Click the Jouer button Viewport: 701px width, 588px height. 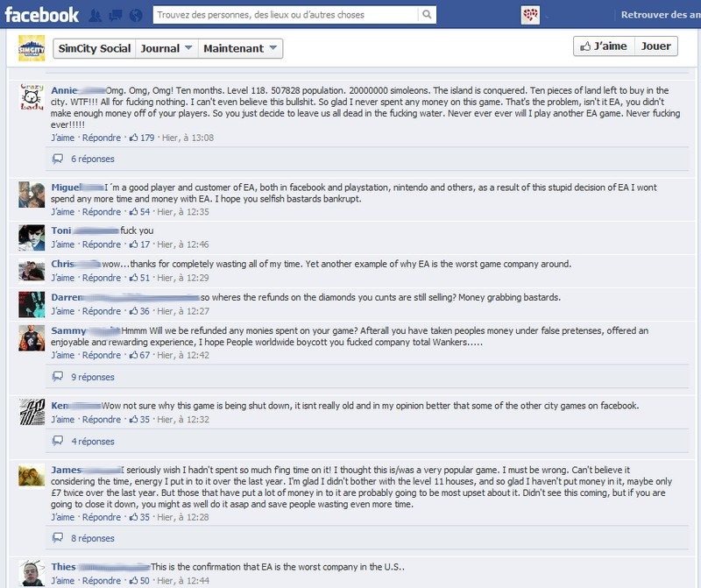click(x=655, y=46)
